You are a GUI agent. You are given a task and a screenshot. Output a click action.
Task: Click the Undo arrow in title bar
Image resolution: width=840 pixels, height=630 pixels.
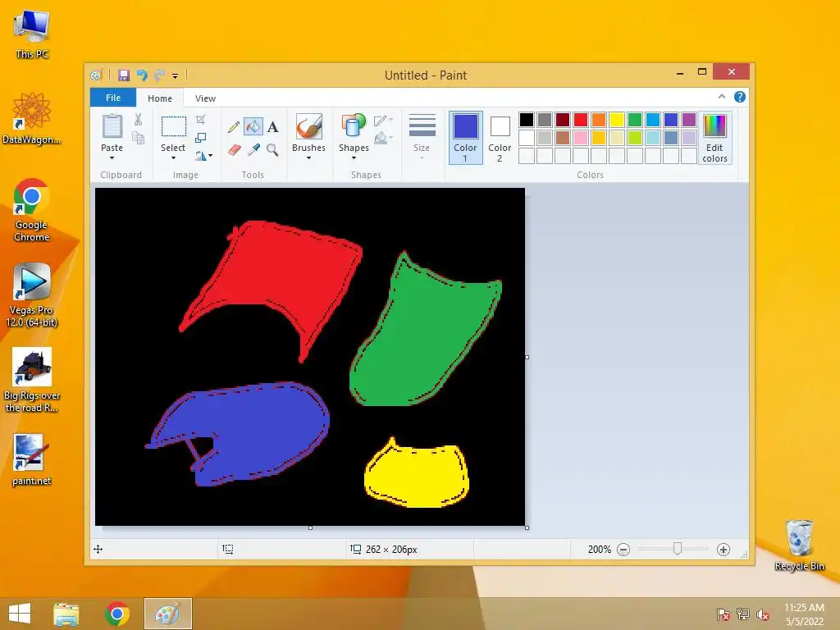142,75
